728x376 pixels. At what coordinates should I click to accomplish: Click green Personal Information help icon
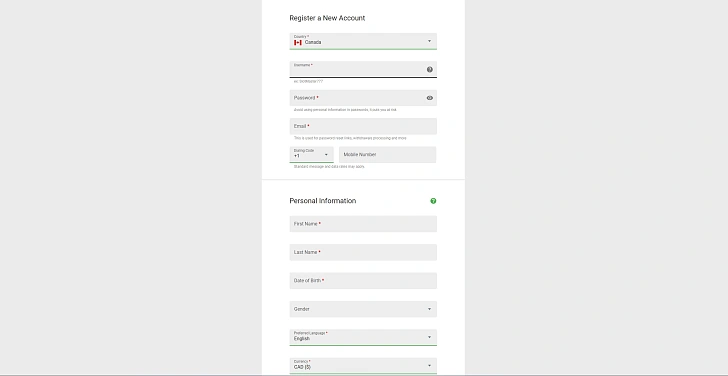[433, 201]
